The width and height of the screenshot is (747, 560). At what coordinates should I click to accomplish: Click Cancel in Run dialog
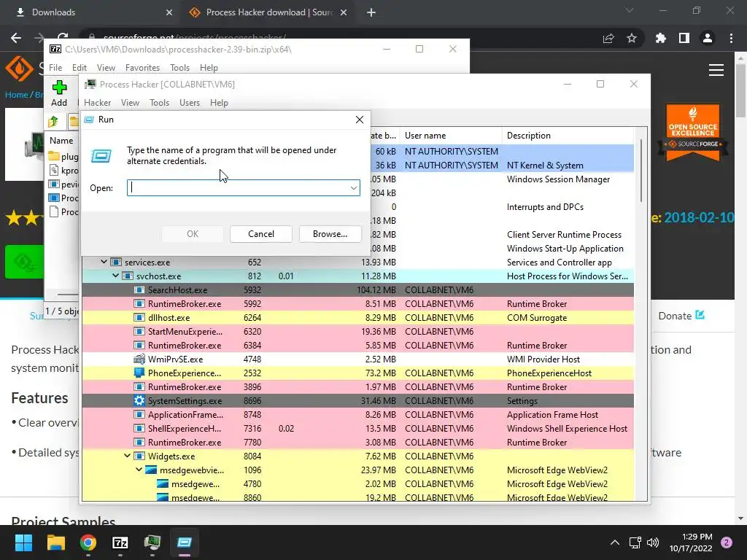pos(261,234)
